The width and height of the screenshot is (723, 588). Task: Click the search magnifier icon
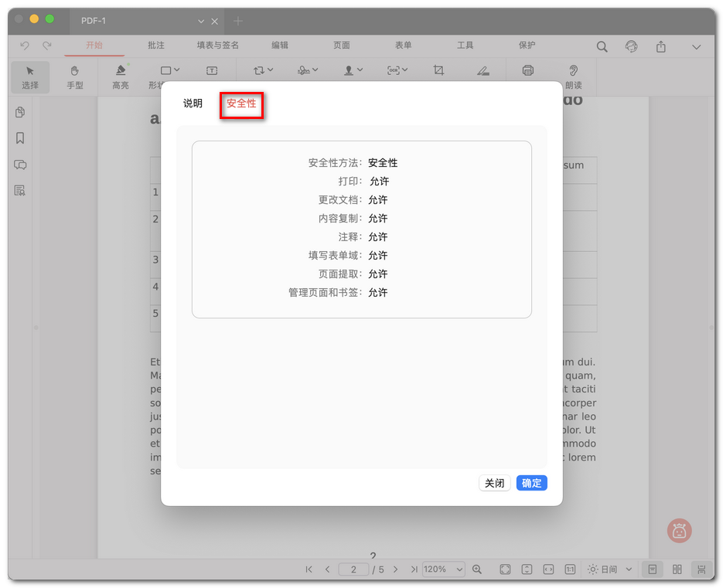pyautogui.click(x=602, y=46)
